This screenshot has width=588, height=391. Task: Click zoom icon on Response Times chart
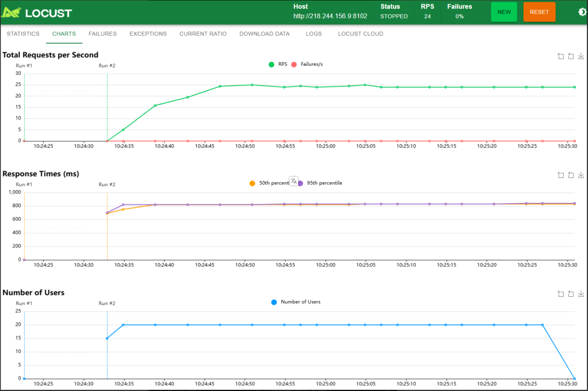tap(561, 175)
